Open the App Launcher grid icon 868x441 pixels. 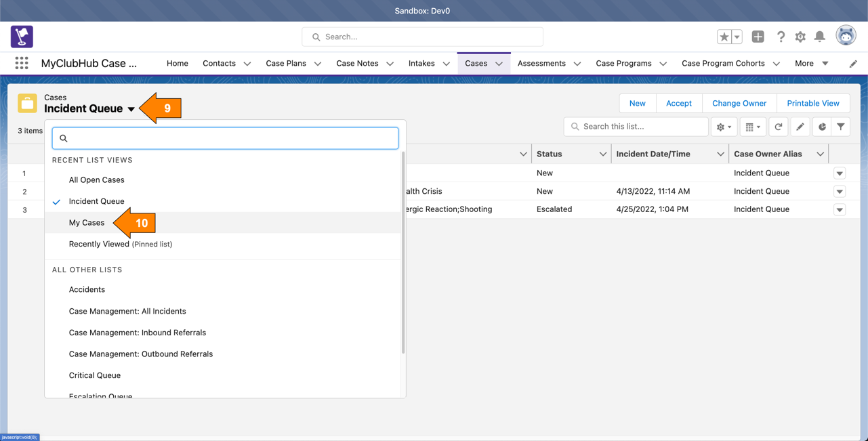pos(22,63)
